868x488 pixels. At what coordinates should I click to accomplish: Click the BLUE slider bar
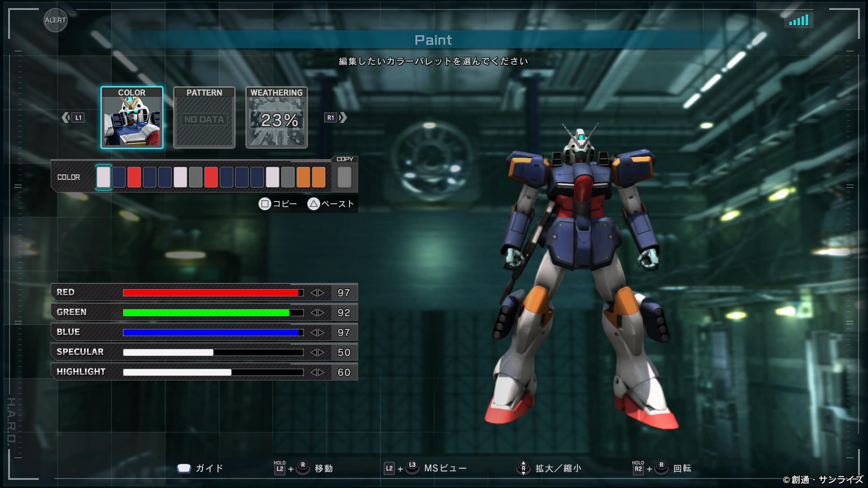[x=213, y=332]
